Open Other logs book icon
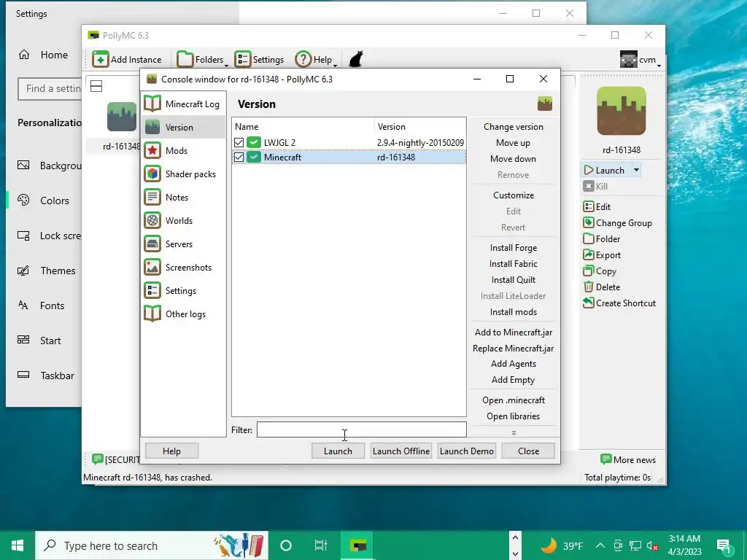The width and height of the screenshot is (747, 560). click(152, 314)
